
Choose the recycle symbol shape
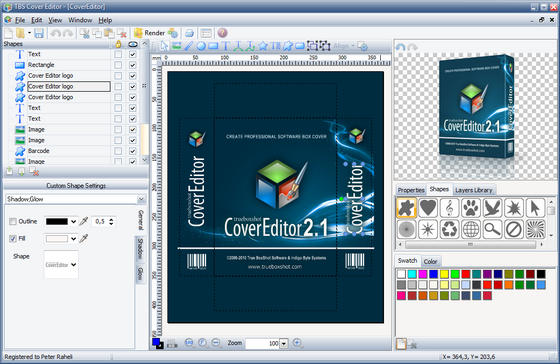[449, 229]
